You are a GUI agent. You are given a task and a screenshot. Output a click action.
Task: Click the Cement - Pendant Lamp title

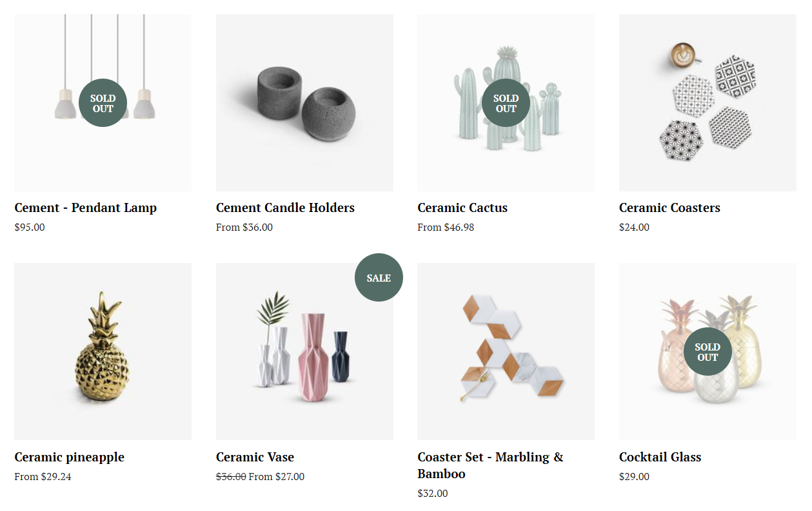(x=86, y=207)
